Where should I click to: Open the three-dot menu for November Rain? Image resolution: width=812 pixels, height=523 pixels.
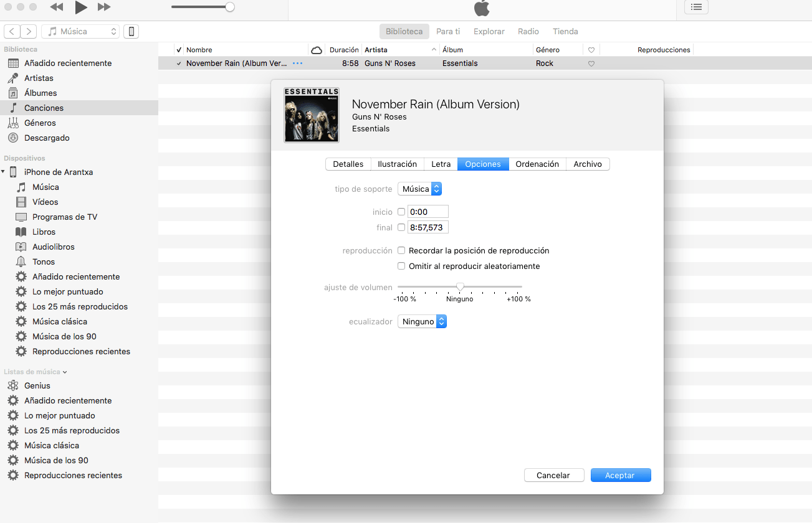pyautogui.click(x=297, y=64)
